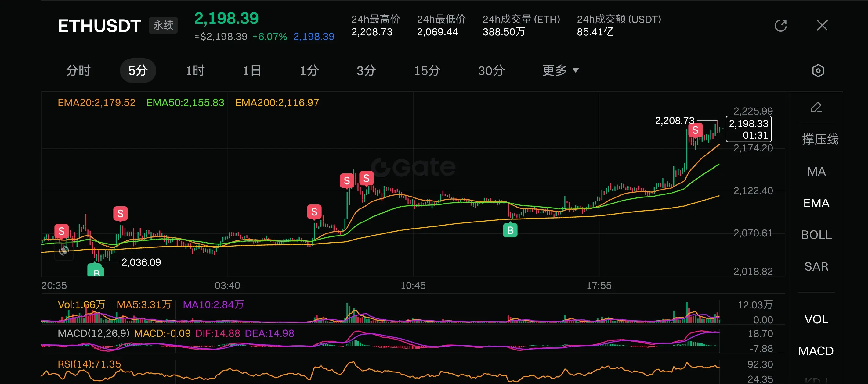Toggle the EMA indicator on
868x384 pixels.
tap(816, 203)
